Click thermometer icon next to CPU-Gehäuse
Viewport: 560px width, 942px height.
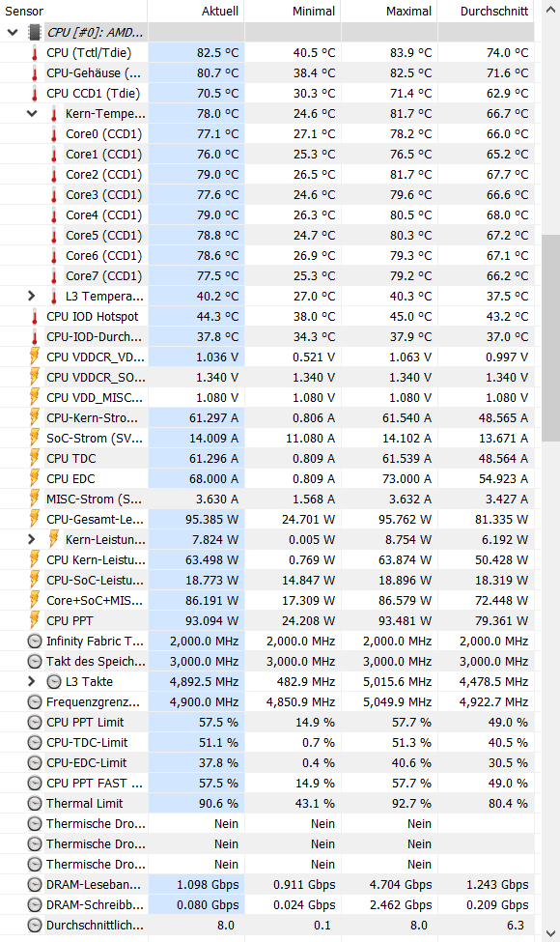(x=34, y=73)
